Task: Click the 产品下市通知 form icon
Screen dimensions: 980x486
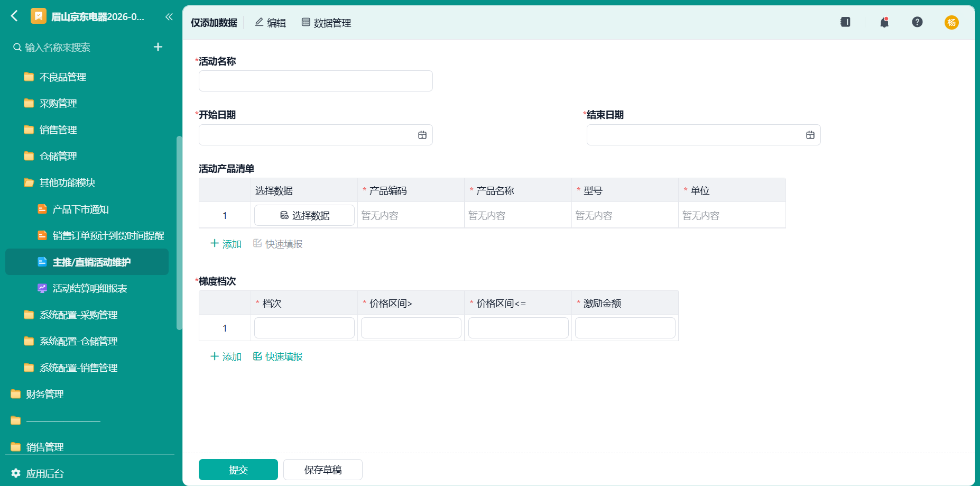Action: 42,209
